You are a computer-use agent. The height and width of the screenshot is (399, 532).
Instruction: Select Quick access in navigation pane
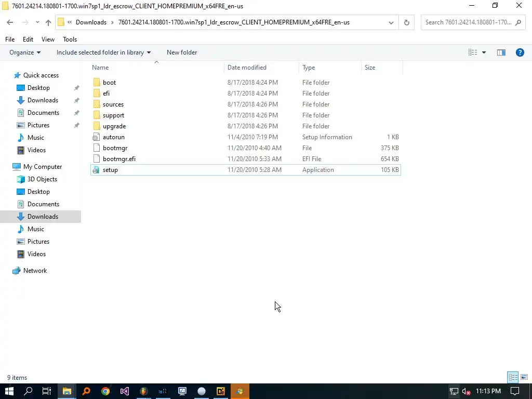coord(41,75)
